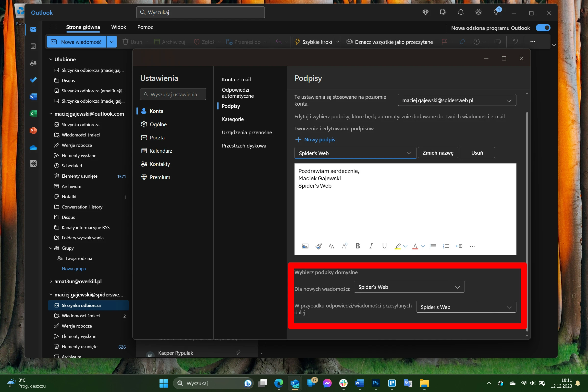
Task: Open more formatting options (three dots) in editor
Action: pos(473,246)
